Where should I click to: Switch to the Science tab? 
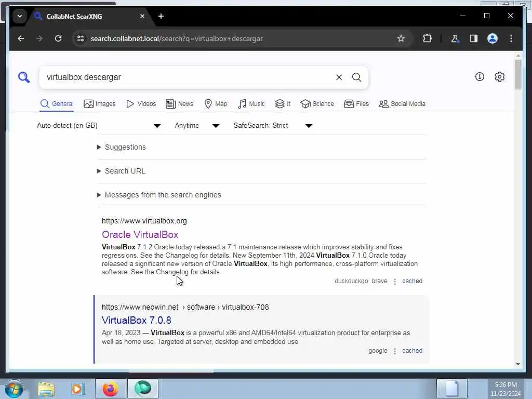point(317,104)
